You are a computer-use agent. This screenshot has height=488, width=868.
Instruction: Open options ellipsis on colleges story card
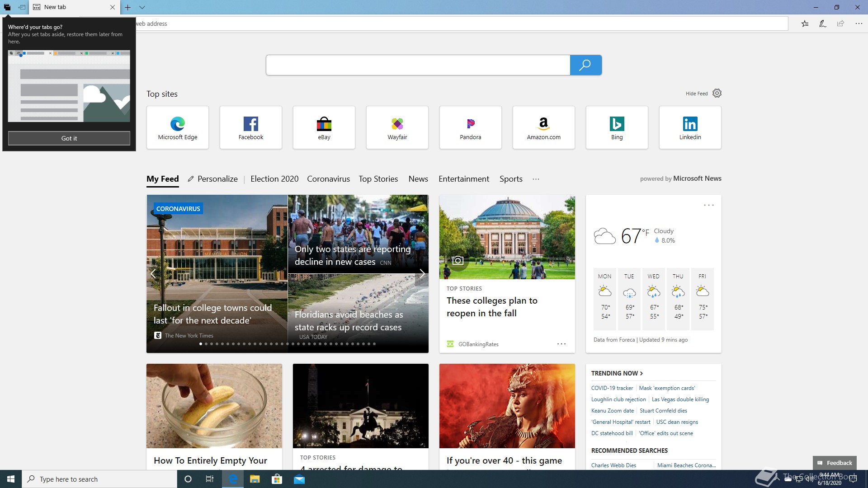pos(561,344)
